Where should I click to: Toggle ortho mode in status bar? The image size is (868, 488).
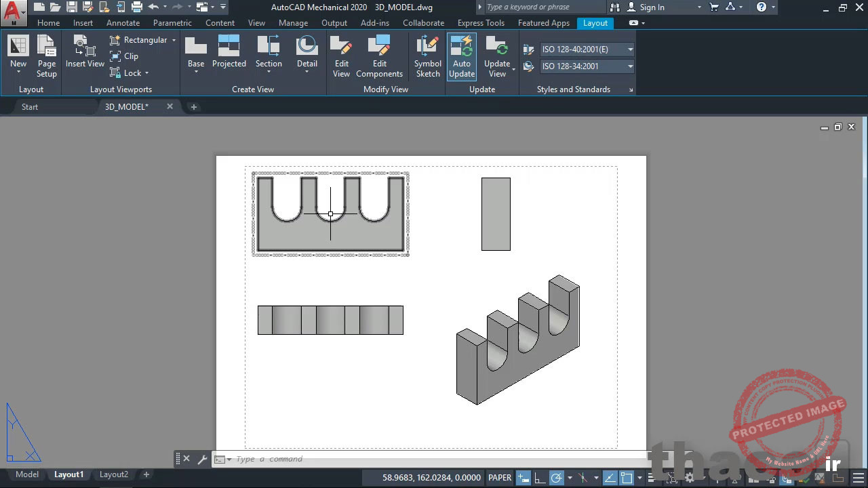tap(540, 477)
